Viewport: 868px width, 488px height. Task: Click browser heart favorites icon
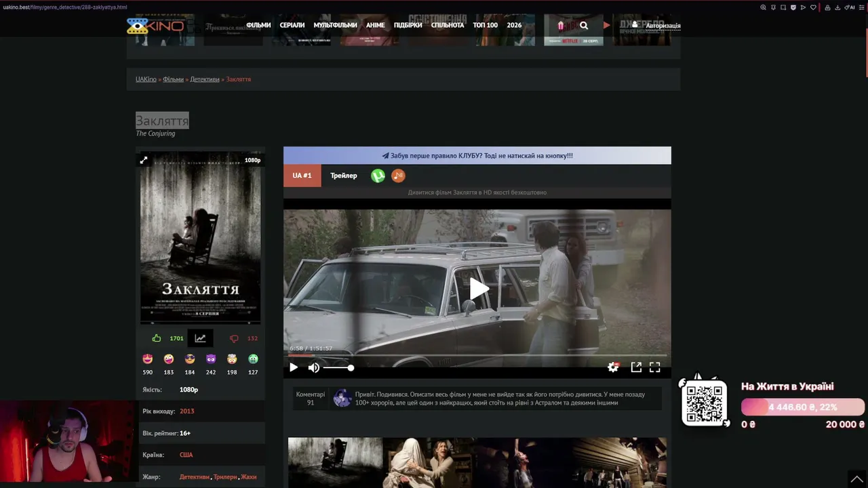[813, 7]
